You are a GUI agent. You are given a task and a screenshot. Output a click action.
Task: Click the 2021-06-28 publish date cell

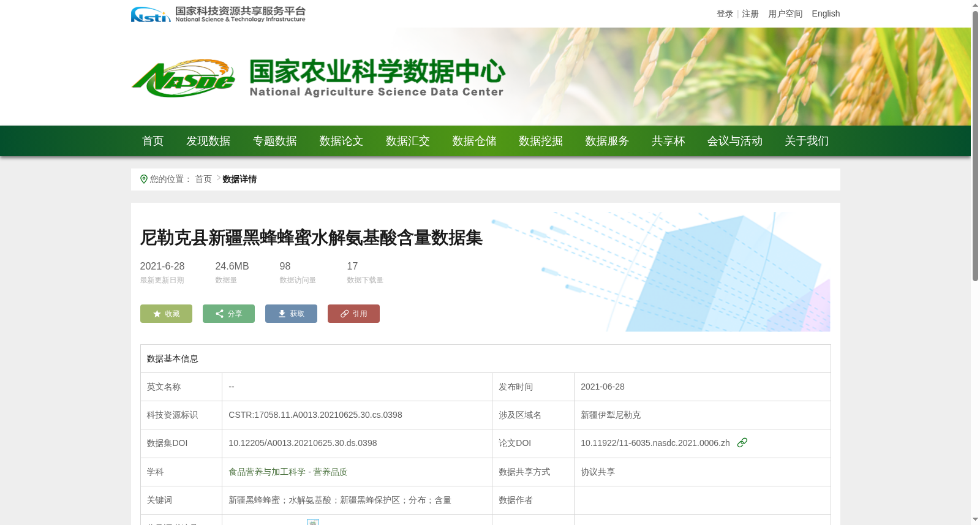click(x=703, y=387)
